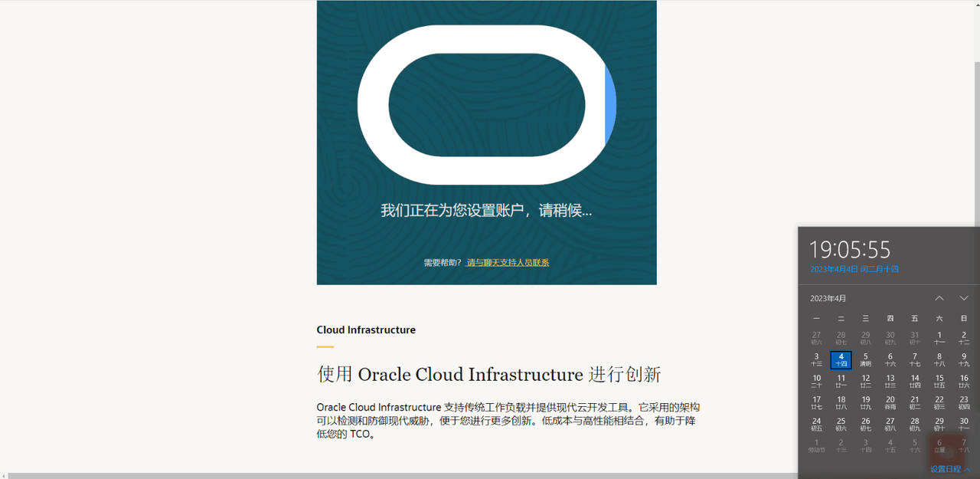980x479 pixels.
Task: Select April 10 二十 in calendar
Action: 816,381
